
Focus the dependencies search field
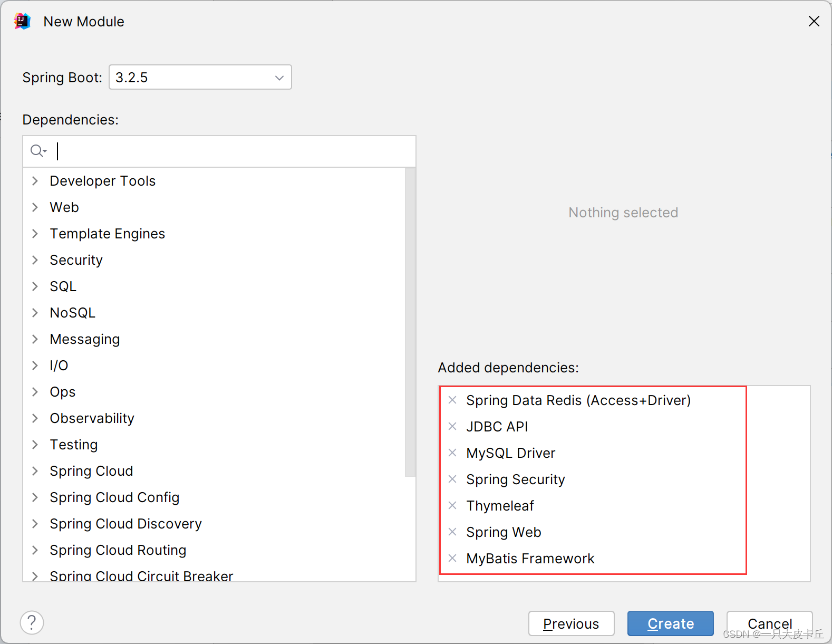219,151
